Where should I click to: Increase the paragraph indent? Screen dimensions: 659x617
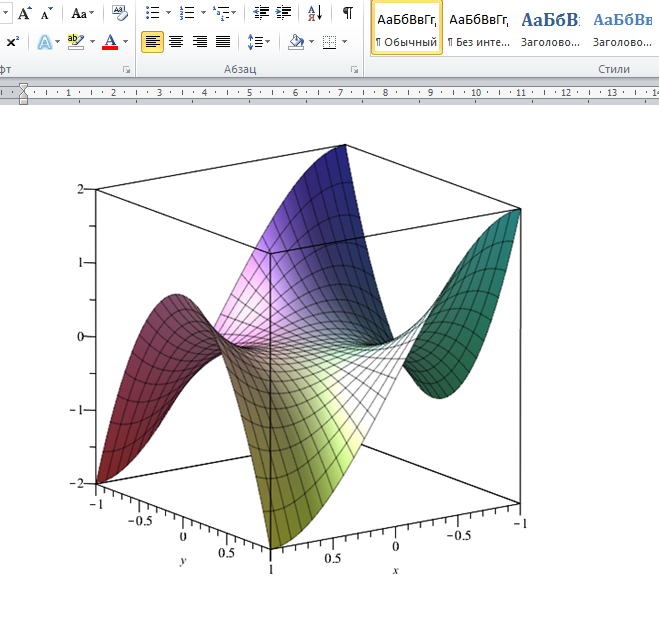pos(284,13)
